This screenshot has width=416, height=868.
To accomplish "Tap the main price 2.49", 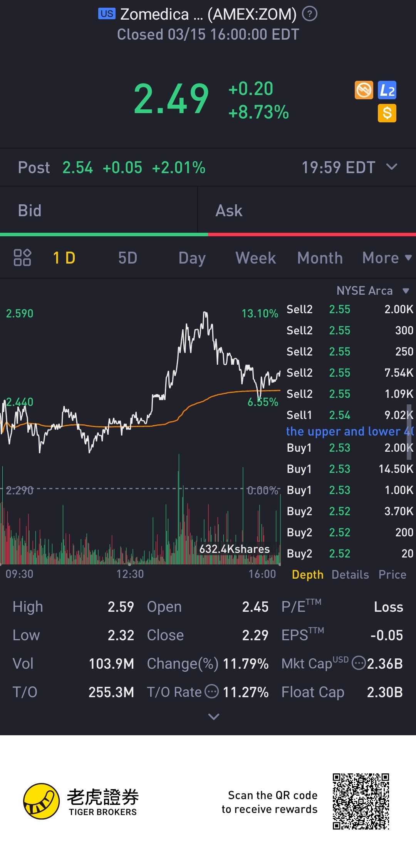I will (x=171, y=99).
